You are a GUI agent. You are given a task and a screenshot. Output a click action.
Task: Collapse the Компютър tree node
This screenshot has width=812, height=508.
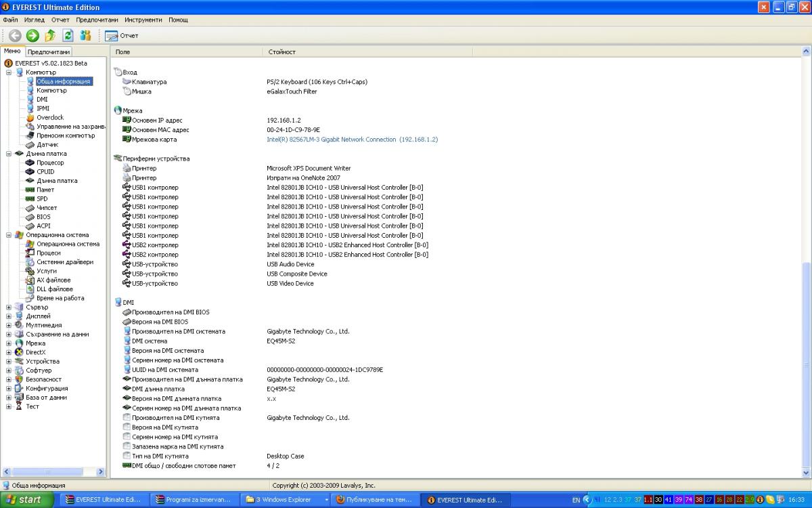pyautogui.click(x=9, y=72)
